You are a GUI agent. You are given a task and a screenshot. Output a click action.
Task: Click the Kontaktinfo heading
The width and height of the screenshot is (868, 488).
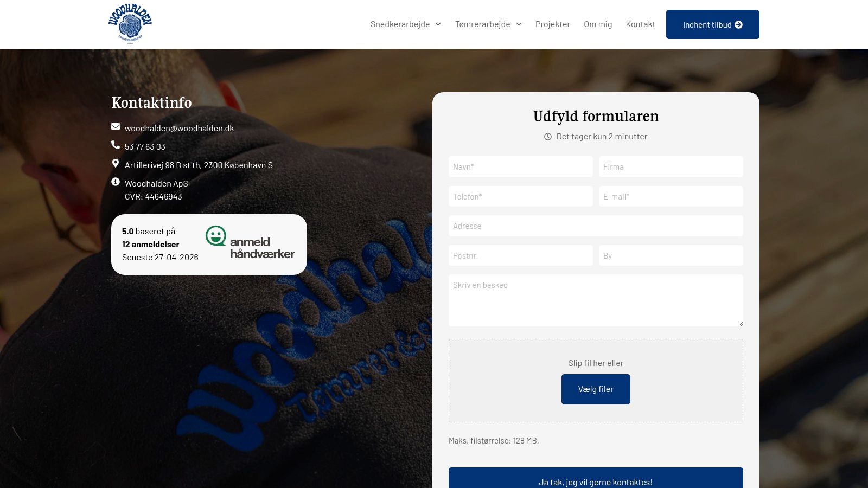coord(151,102)
